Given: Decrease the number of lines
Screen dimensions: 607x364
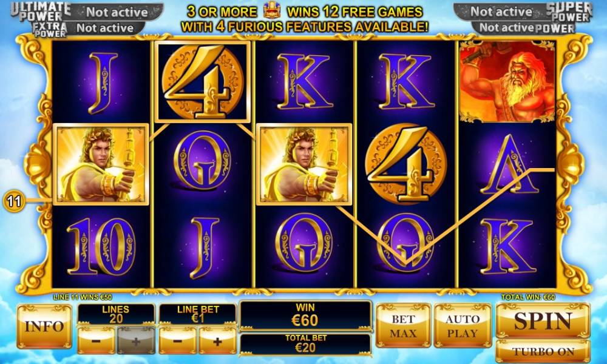Looking at the screenshot, I should click(97, 341).
